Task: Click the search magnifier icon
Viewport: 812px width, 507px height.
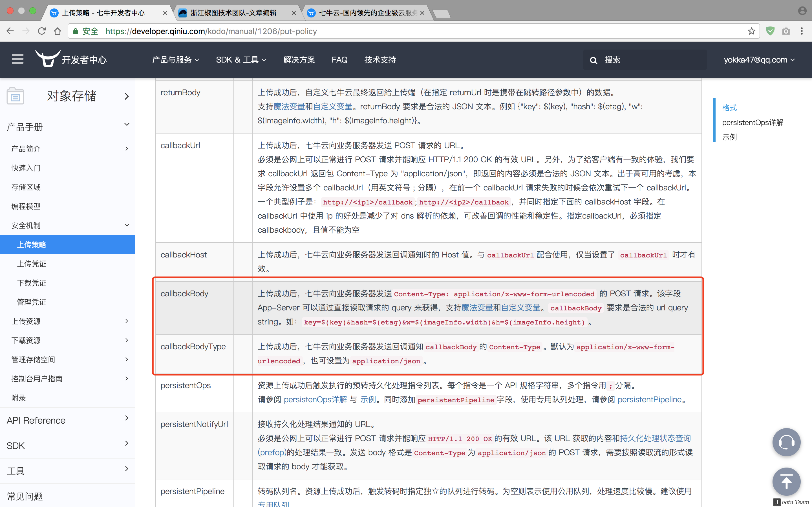Action: pyautogui.click(x=593, y=60)
